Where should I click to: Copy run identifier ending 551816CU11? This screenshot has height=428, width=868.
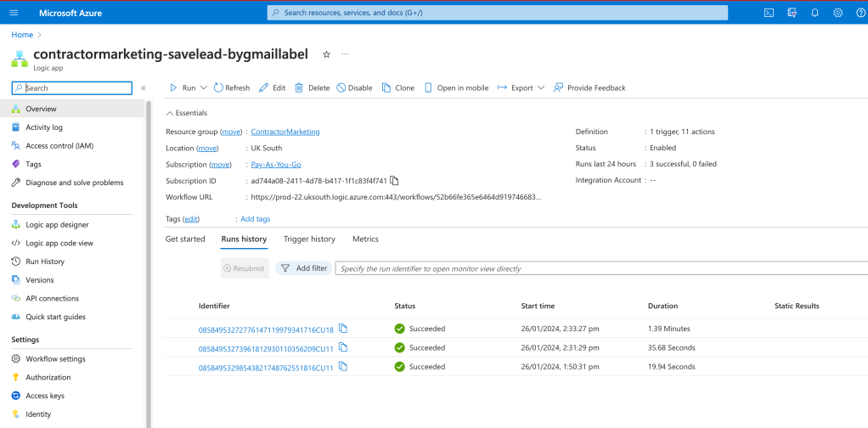coord(342,366)
